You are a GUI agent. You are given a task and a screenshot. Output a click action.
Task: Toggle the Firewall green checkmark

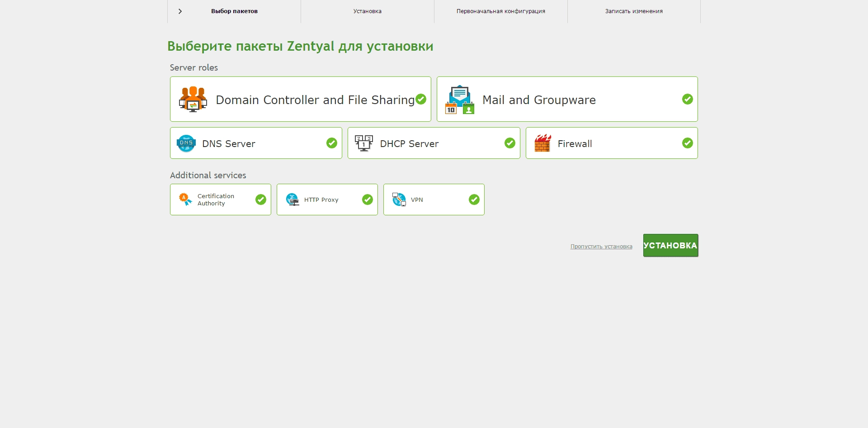tap(688, 143)
